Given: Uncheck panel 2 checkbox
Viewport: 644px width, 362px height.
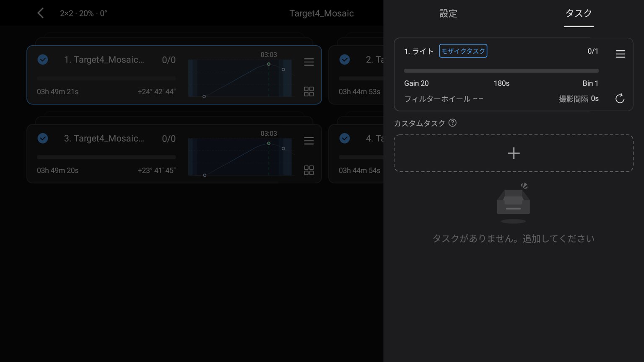Looking at the screenshot, I should coord(345,59).
